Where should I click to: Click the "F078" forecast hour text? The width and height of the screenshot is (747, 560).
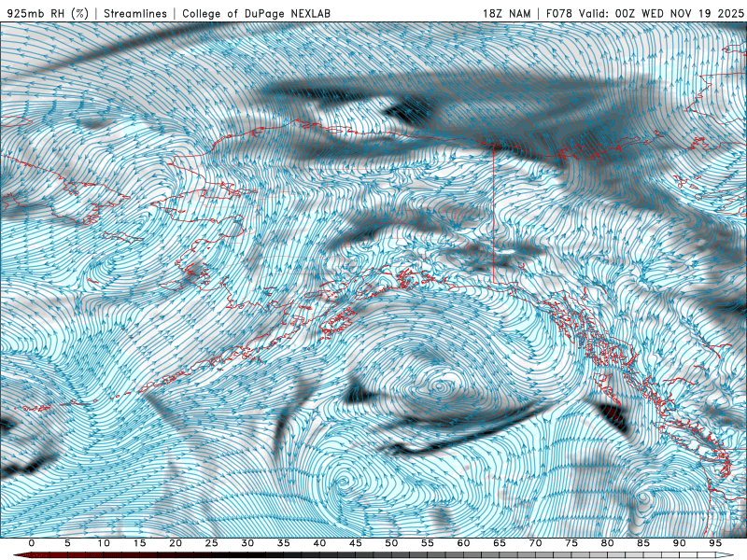tap(559, 13)
